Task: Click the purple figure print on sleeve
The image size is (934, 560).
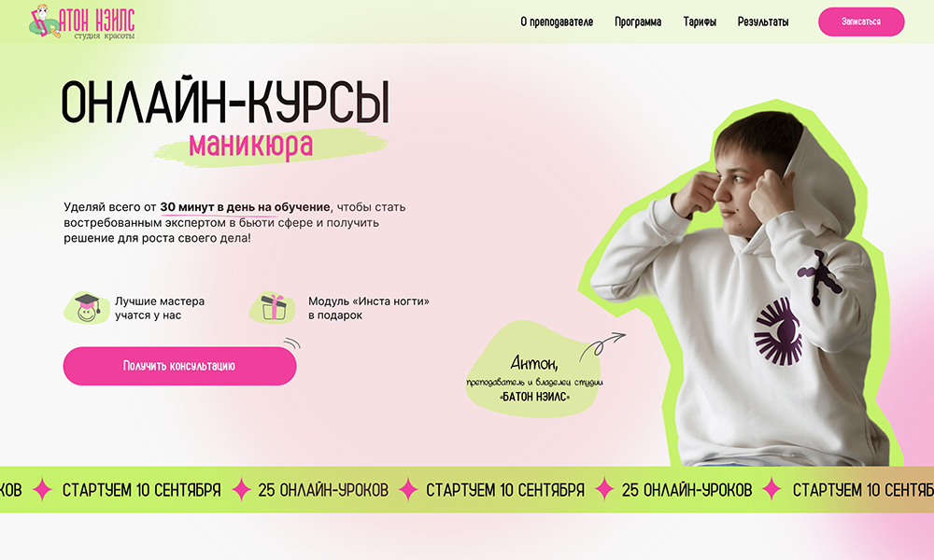Action: pyautogui.click(x=821, y=277)
